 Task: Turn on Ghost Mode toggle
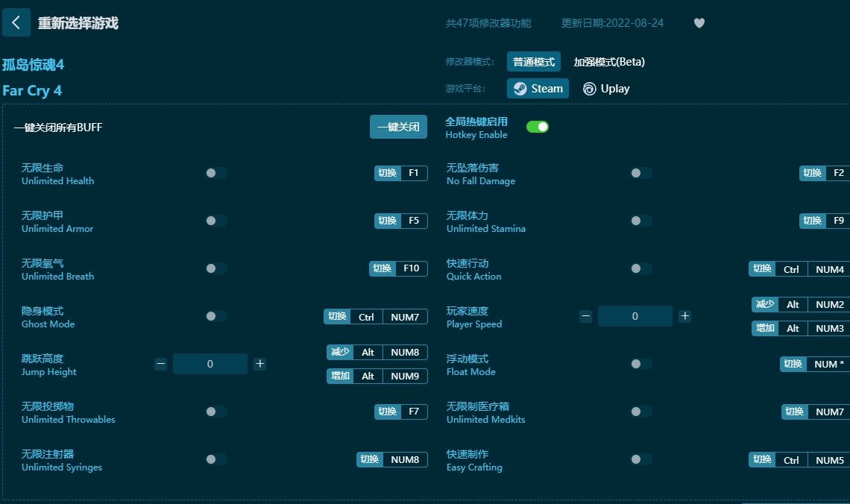point(215,316)
